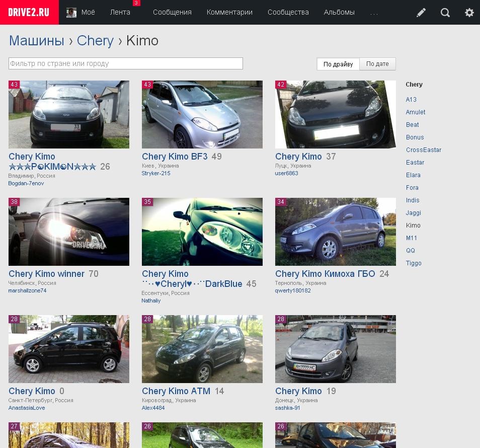This screenshot has height=448, width=480.
Task: Open search with the magnifier icon
Action: [445, 12]
